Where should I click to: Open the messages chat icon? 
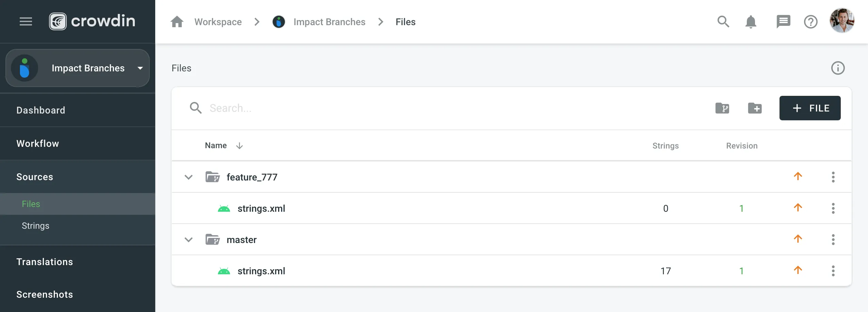(x=783, y=21)
